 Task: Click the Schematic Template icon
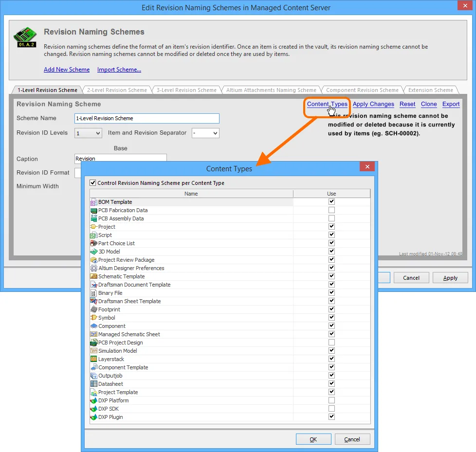[x=94, y=276]
